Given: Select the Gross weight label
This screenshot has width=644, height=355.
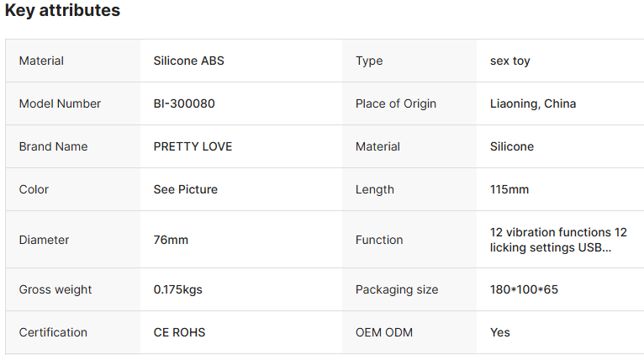Looking at the screenshot, I should (55, 289).
